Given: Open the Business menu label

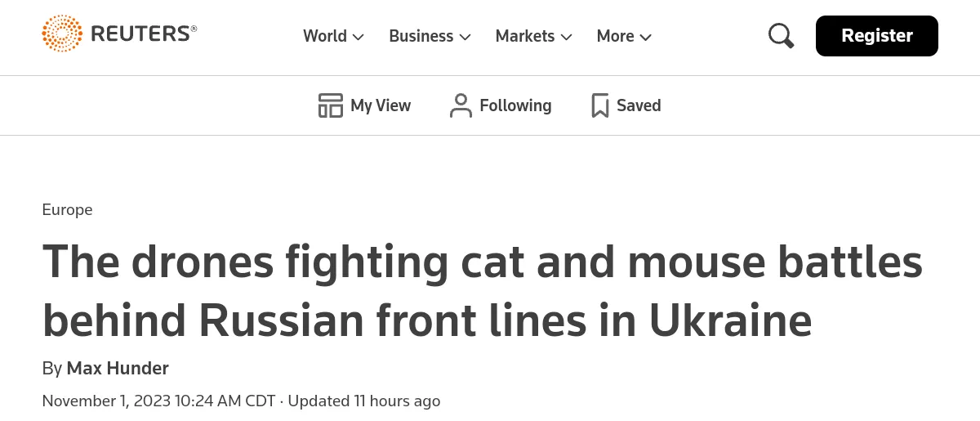Looking at the screenshot, I should click(421, 36).
